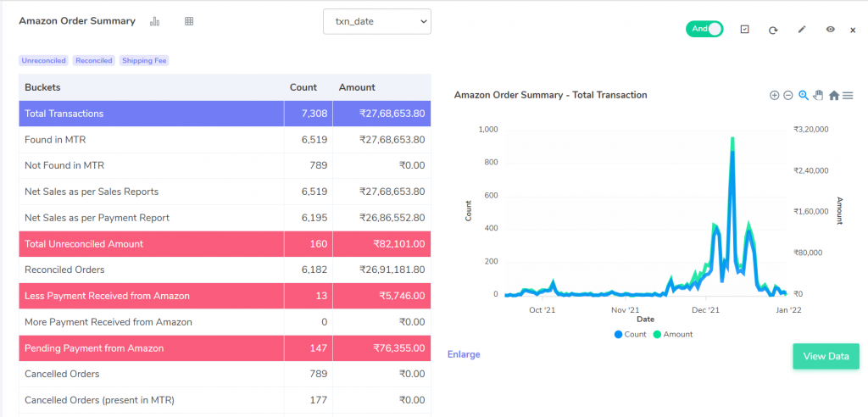Switch to table grid view icon

(x=189, y=21)
